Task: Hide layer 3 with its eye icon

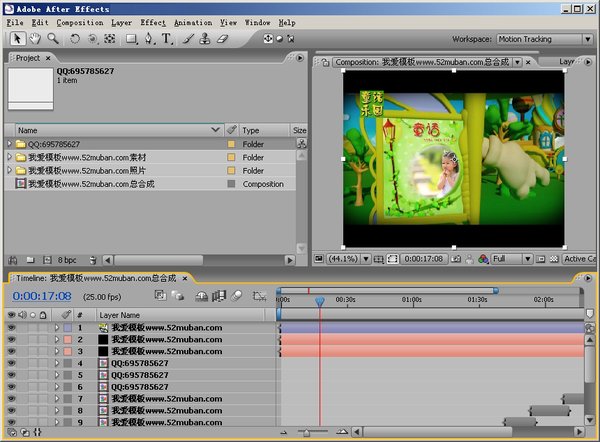Action: [11, 351]
